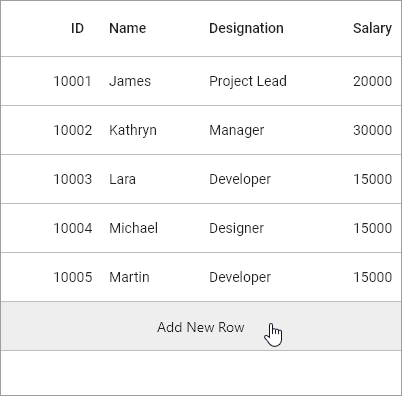Click the salary cell showing 30000
402x396 pixels.
point(372,130)
